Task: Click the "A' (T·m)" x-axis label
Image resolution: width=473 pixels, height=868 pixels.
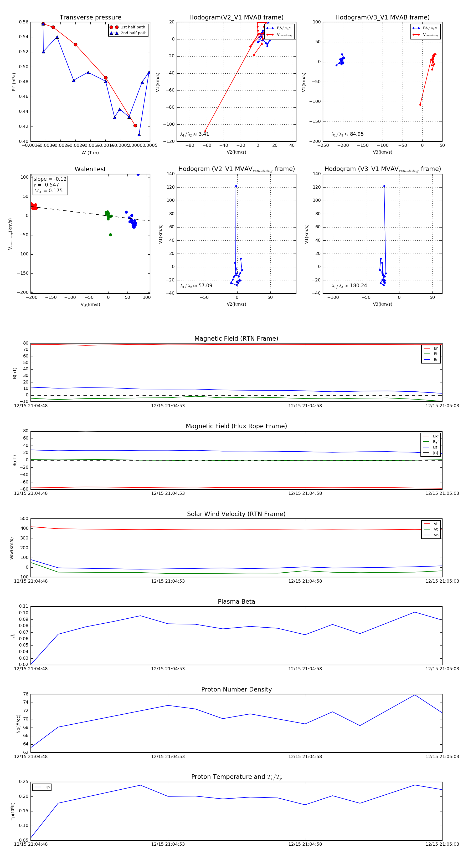Action: coord(90,153)
